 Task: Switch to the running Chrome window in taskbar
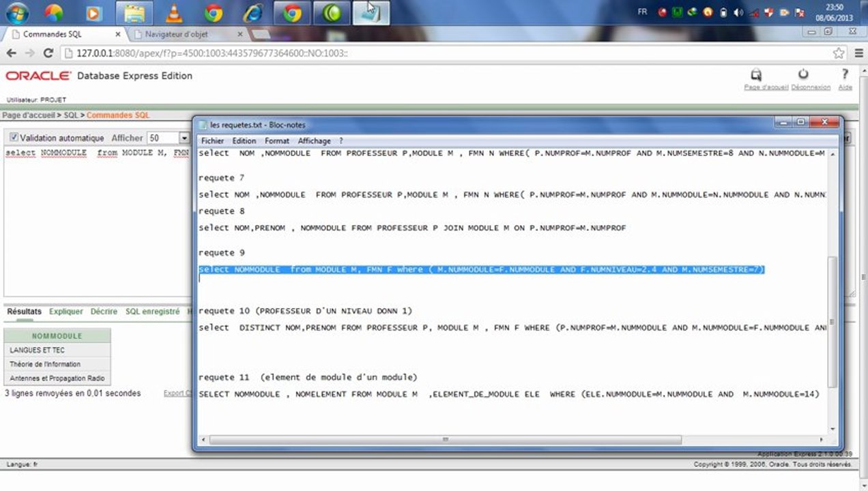[x=292, y=12]
